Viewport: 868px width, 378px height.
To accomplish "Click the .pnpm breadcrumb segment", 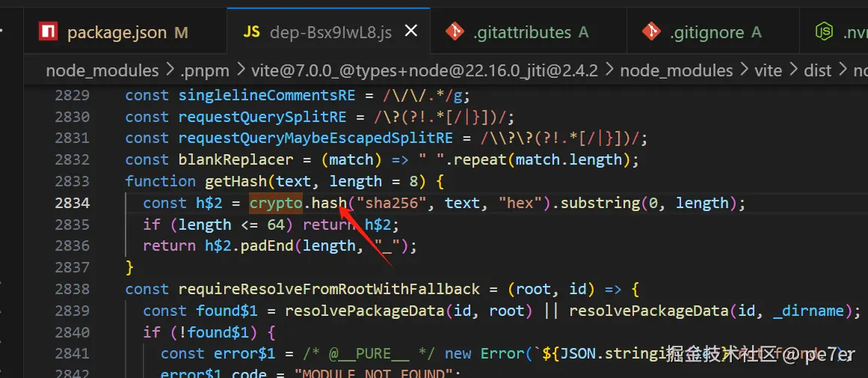I will (x=203, y=70).
